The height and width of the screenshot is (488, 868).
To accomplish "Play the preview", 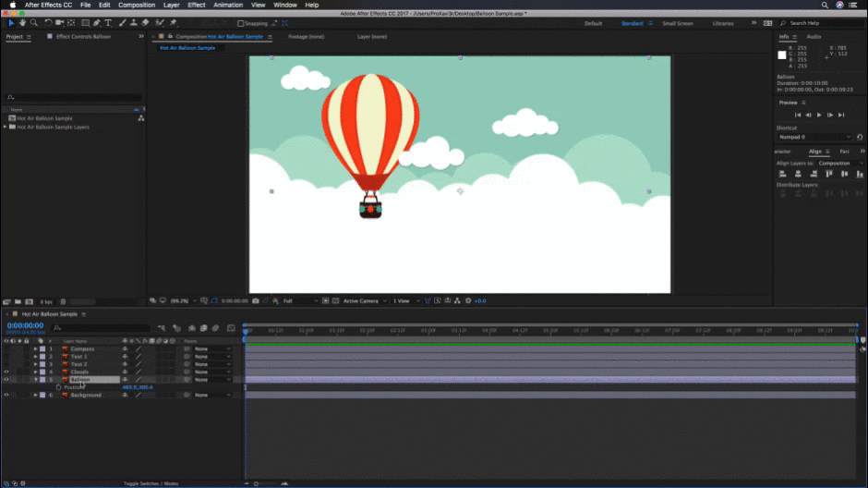I will pyautogui.click(x=819, y=115).
